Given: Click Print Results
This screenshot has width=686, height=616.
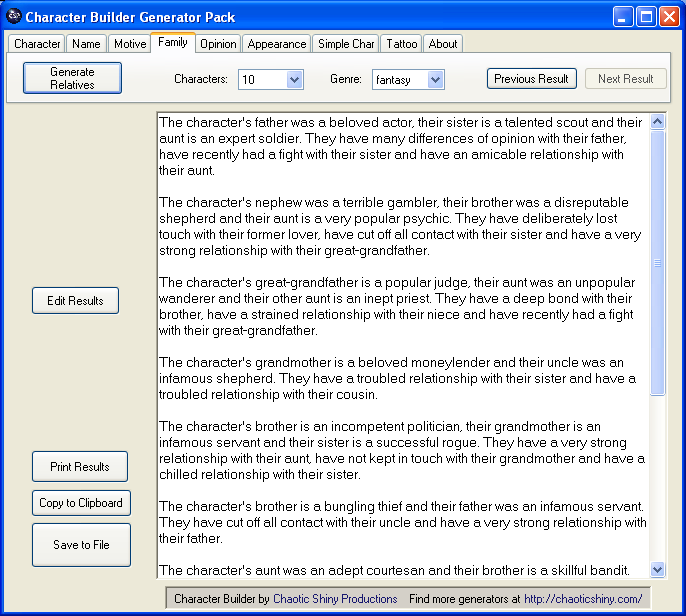Looking at the screenshot, I should point(80,466).
